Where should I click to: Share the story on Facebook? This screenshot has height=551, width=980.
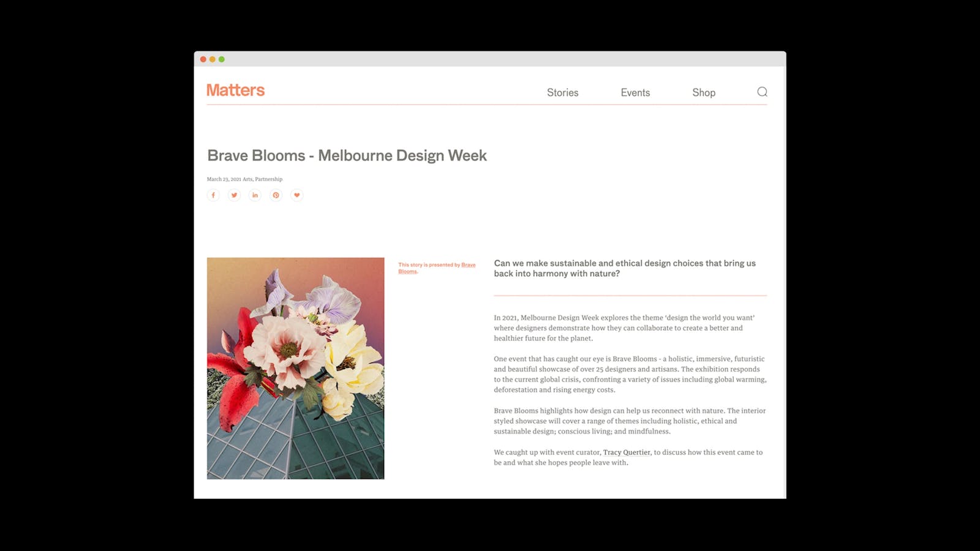[213, 195]
